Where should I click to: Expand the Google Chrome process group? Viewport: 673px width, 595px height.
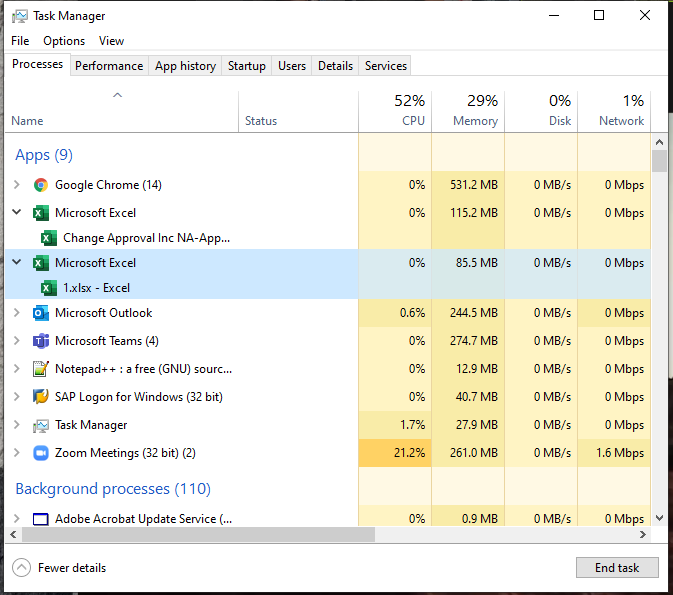click(x=16, y=185)
